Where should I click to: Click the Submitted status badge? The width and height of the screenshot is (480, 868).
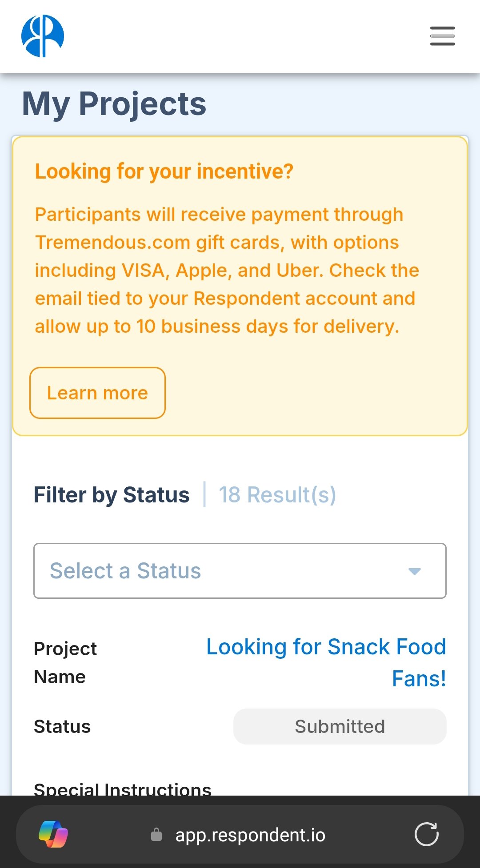(x=340, y=727)
